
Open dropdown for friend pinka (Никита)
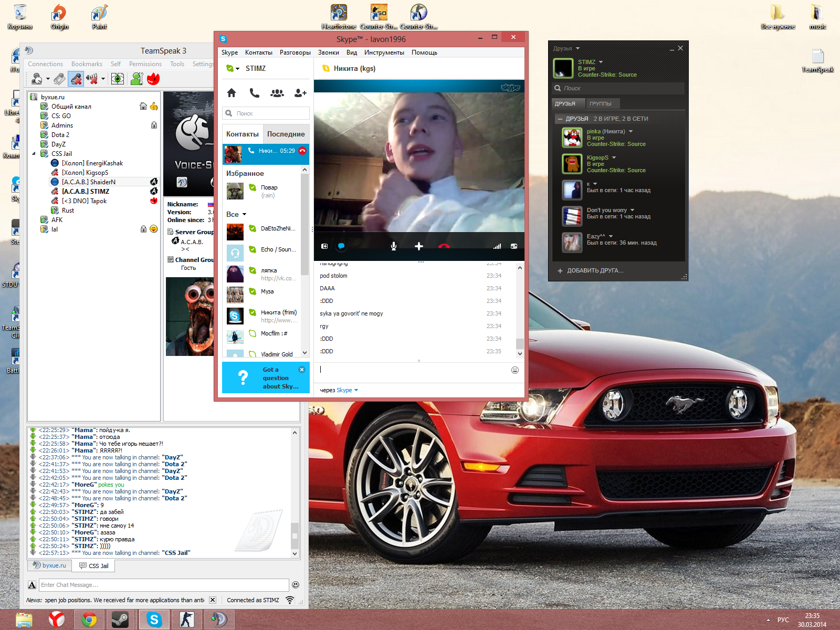point(631,131)
